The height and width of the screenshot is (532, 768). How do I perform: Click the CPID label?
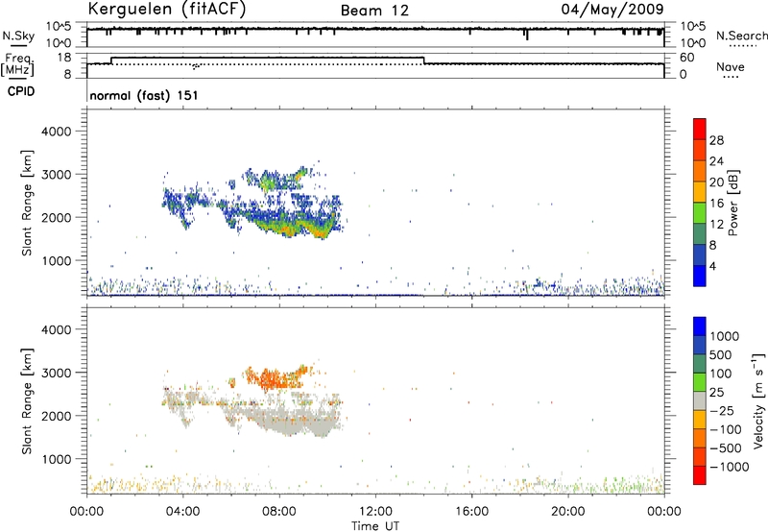click(21, 91)
